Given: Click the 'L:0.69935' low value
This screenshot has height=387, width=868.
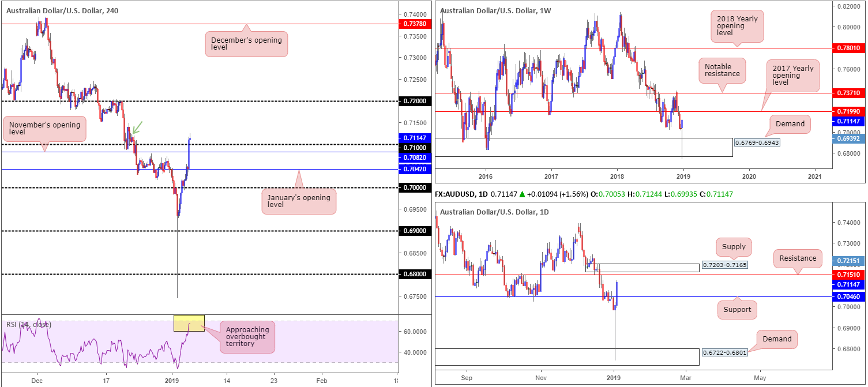Looking at the screenshot, I should click(679, 195).
